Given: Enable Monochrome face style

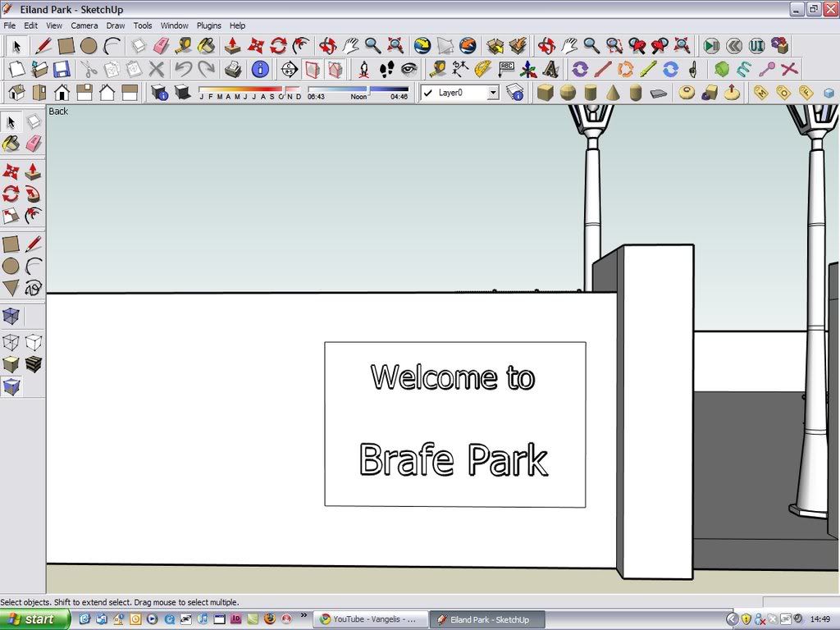Looking at the screenshot, I should pos(11,386).
